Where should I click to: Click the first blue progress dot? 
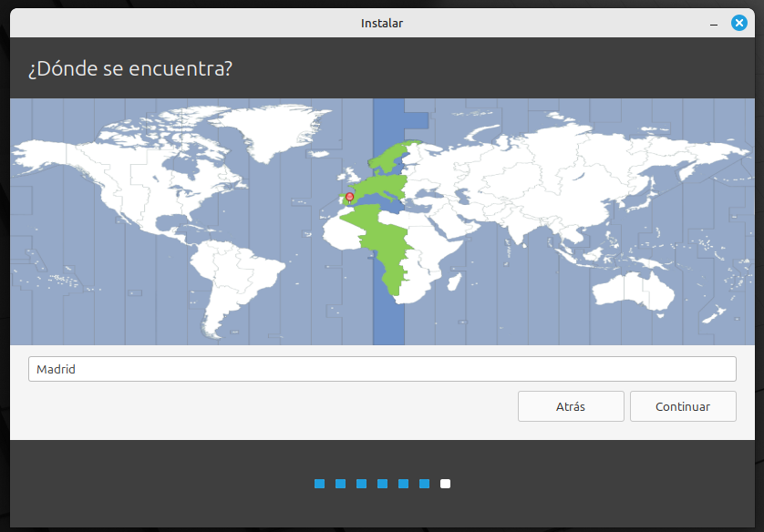(x=319, y=484)
